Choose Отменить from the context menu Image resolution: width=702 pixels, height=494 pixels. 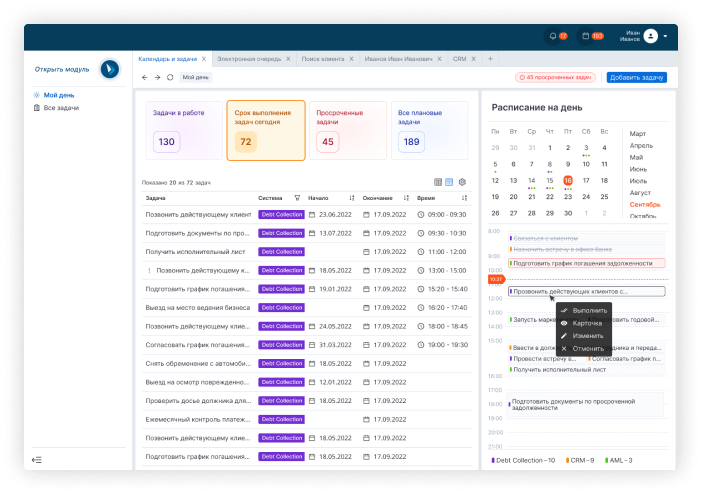point(584,348)
